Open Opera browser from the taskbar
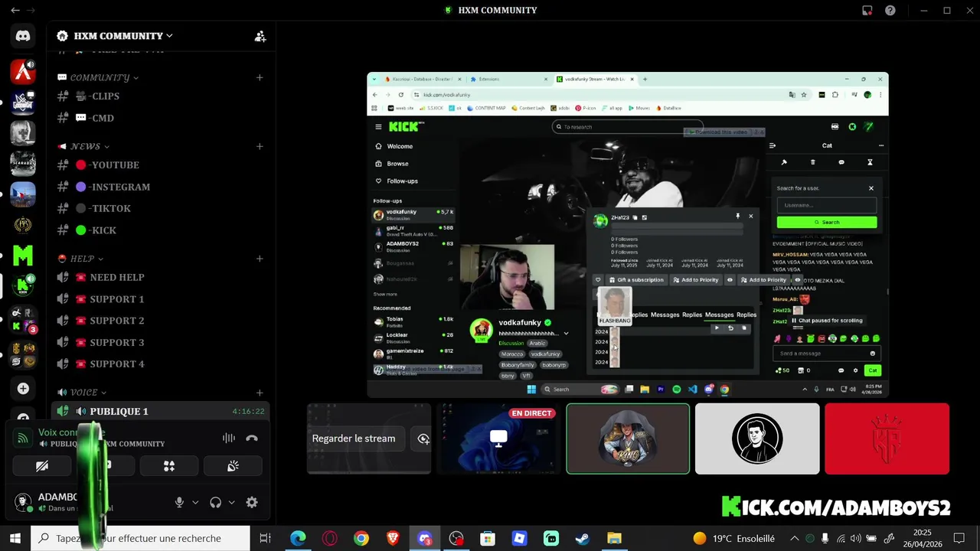Image resolution: width=980 pixels, height=551 pixels. click(x=330, y=539)
